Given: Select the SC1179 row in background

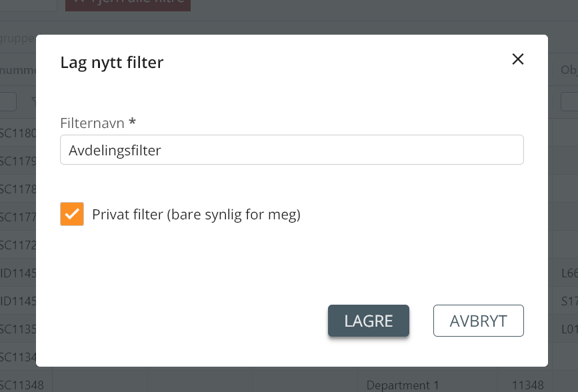Looking at the screenshot, I should pos(18,161).
